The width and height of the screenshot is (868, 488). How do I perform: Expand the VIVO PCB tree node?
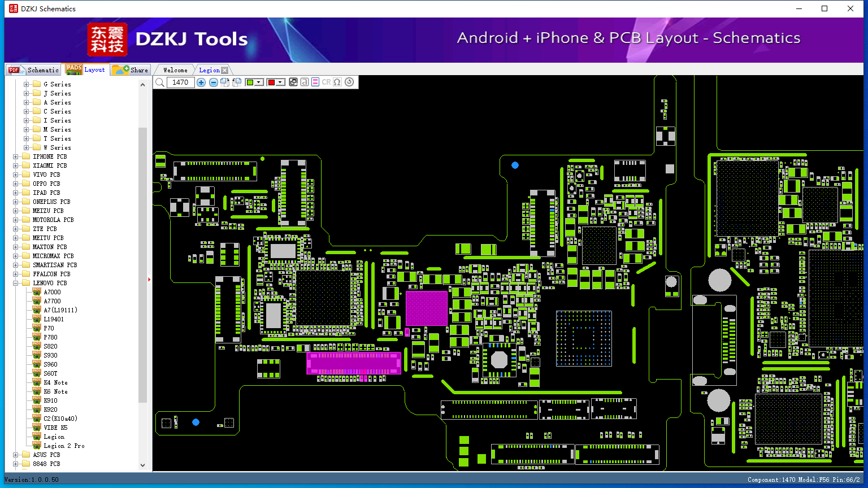pos(15,175)
